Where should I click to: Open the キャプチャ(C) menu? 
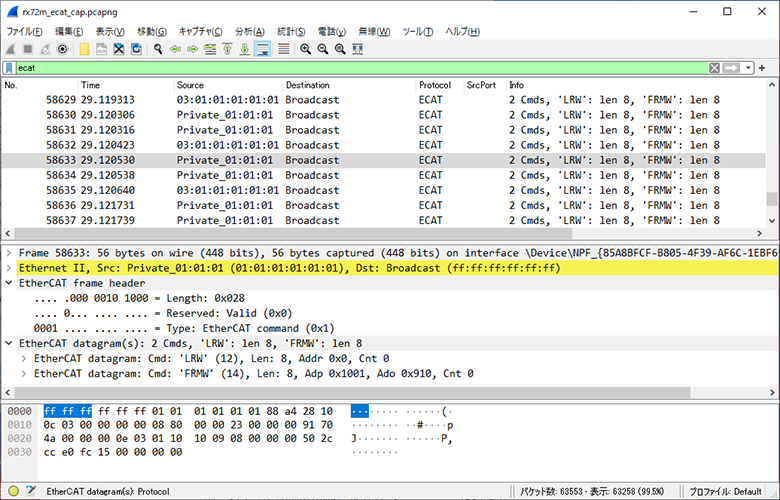200,32
